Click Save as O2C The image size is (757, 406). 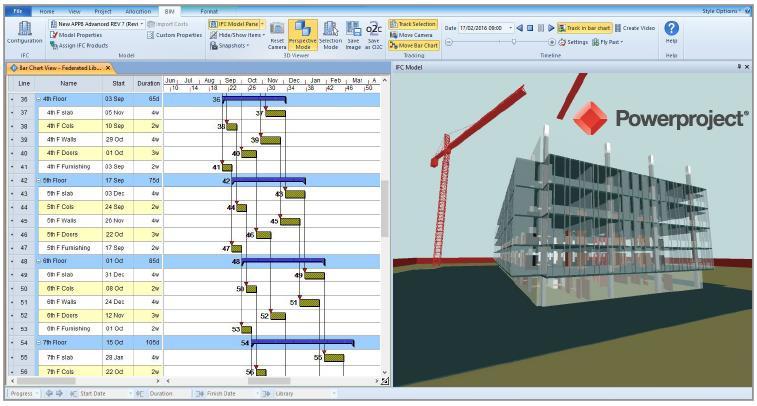click(373, 35)
